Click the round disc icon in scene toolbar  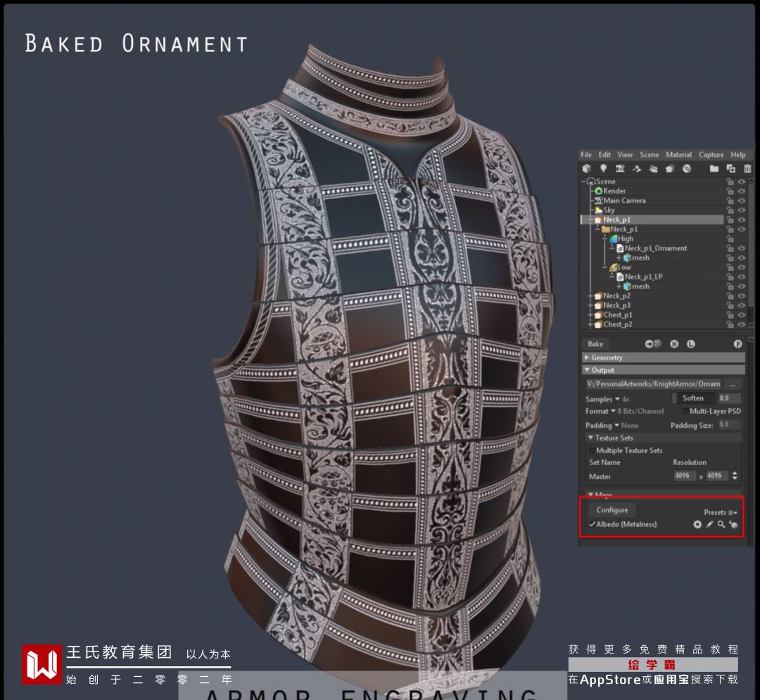687,169
